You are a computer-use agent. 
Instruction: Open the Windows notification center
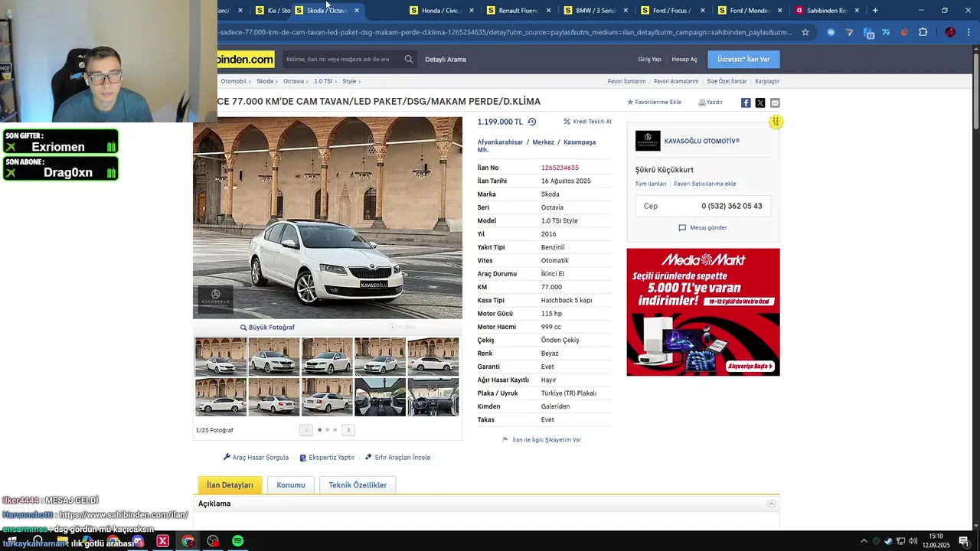click(964, 541)
